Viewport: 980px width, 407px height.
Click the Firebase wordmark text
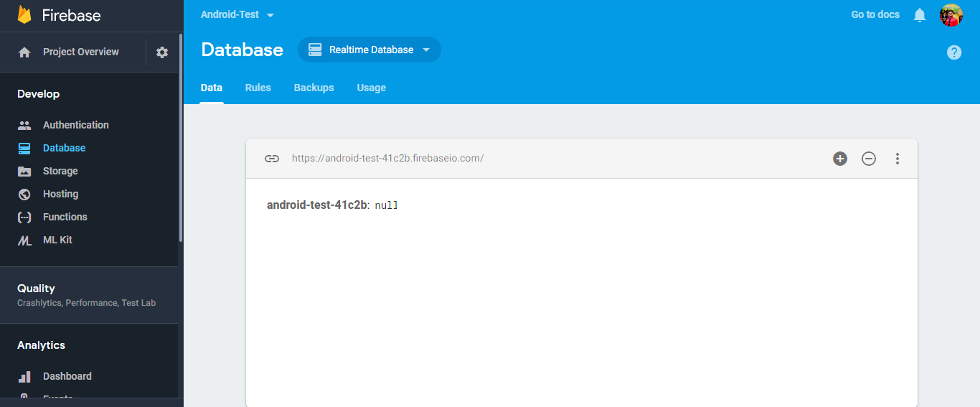point(71,15)
